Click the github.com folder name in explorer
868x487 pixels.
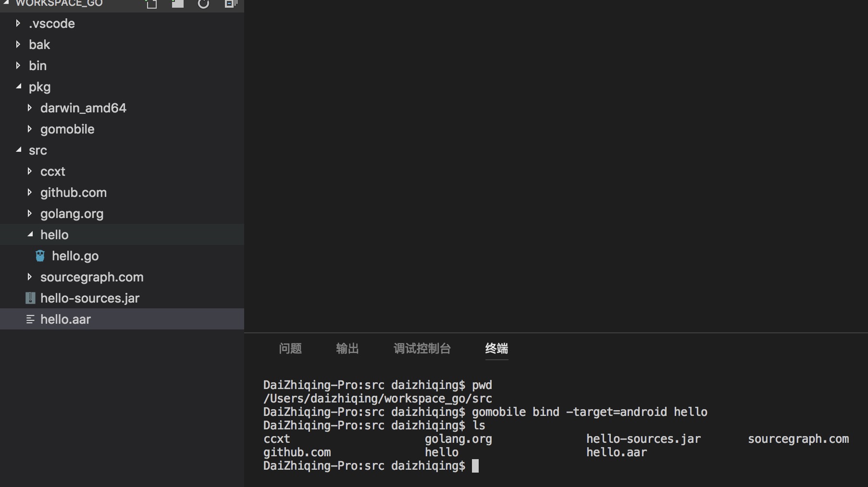(x=74, y=193)
